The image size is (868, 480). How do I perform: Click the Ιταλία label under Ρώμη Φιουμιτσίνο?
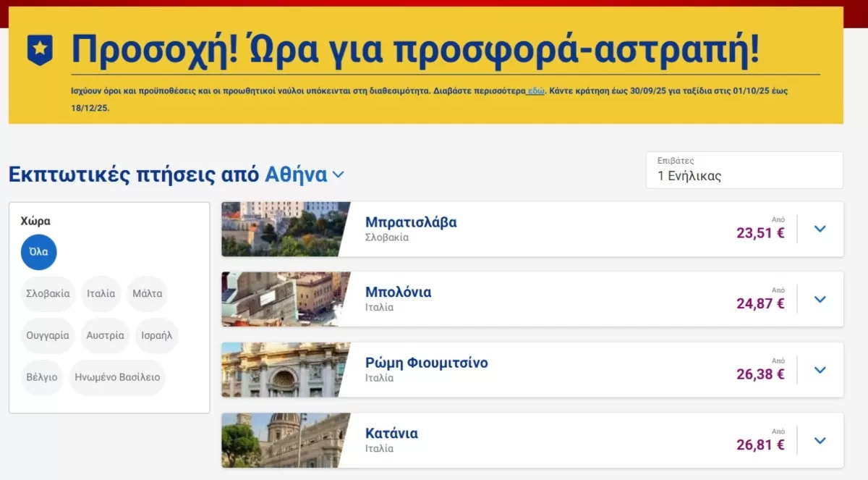click(x=380, y=378)
